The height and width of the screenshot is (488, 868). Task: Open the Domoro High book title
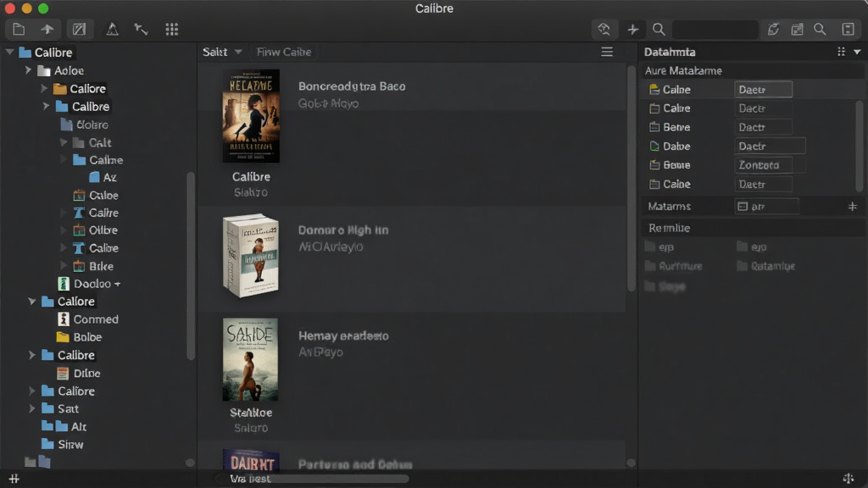pyautogui.click(x=343, y=230)
